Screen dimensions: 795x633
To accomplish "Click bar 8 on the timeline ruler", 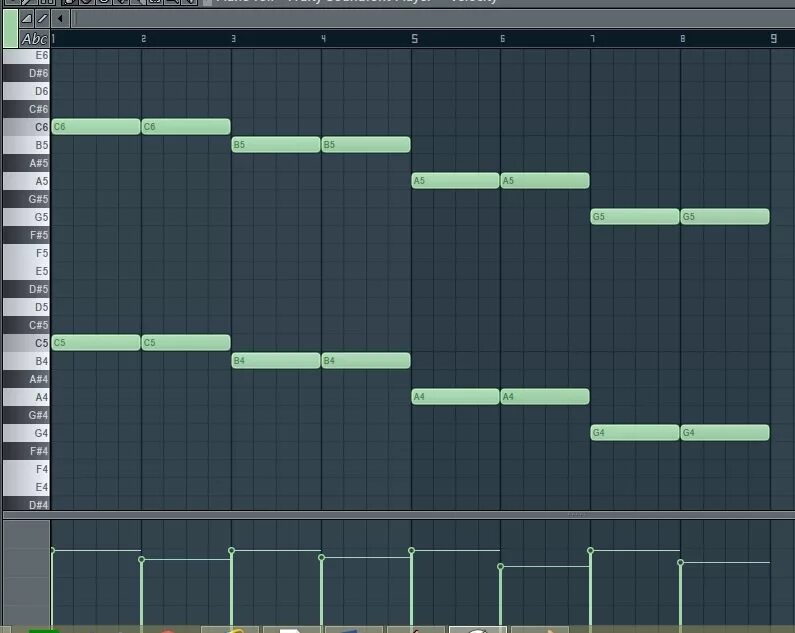I will (682, 39).
